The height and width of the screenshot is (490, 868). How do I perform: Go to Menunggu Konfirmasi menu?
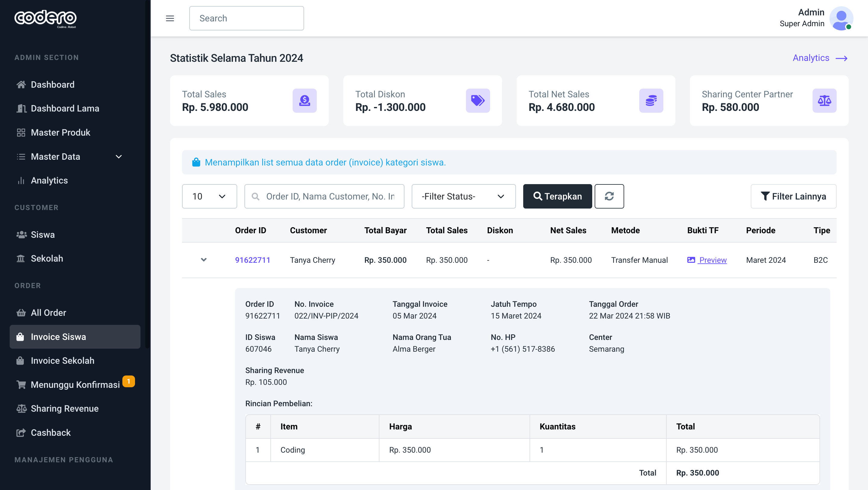(75, 385)
